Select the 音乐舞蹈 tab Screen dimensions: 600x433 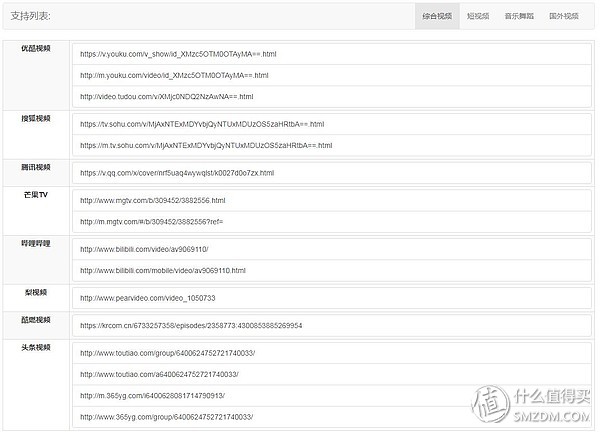[519, 16]
